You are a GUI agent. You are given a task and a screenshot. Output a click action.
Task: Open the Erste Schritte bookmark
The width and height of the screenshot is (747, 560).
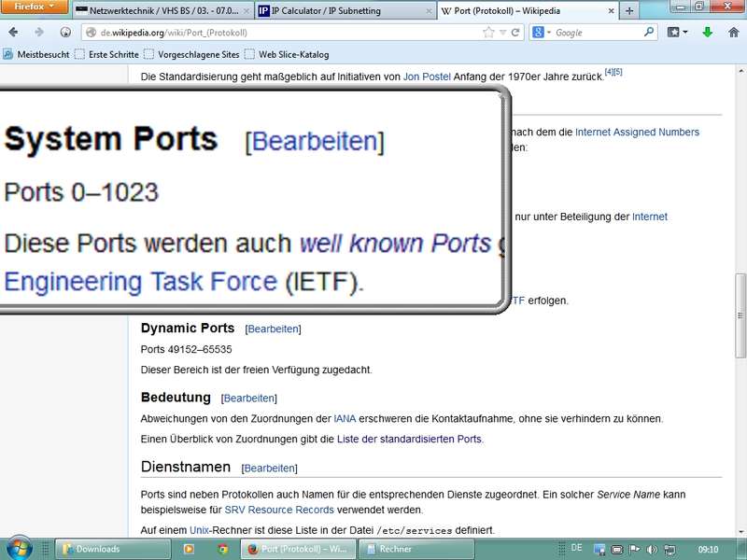pos(106,54)
